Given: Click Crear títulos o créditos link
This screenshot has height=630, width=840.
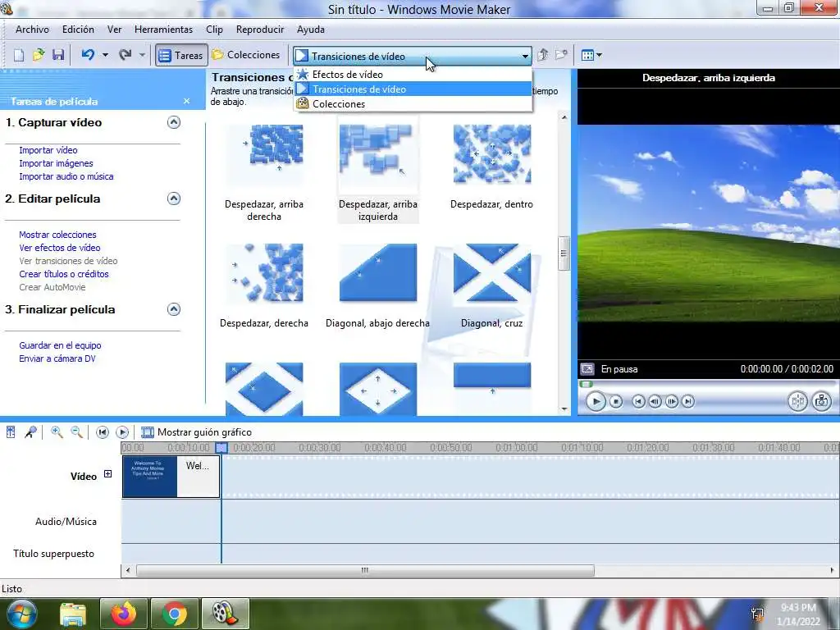Looking at the screenshot, I should click(64, 274).
